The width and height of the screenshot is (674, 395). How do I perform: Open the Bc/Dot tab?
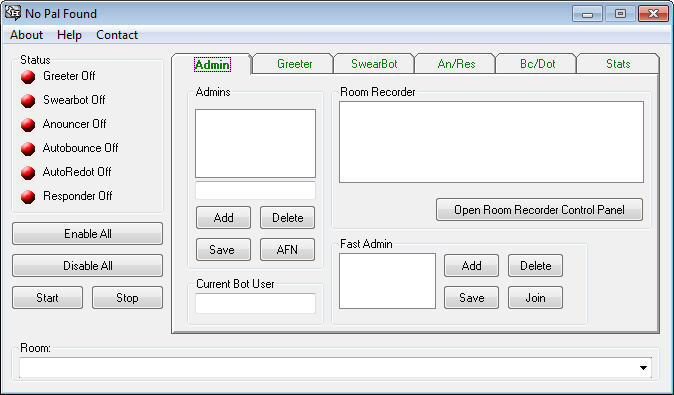point(537,64)
